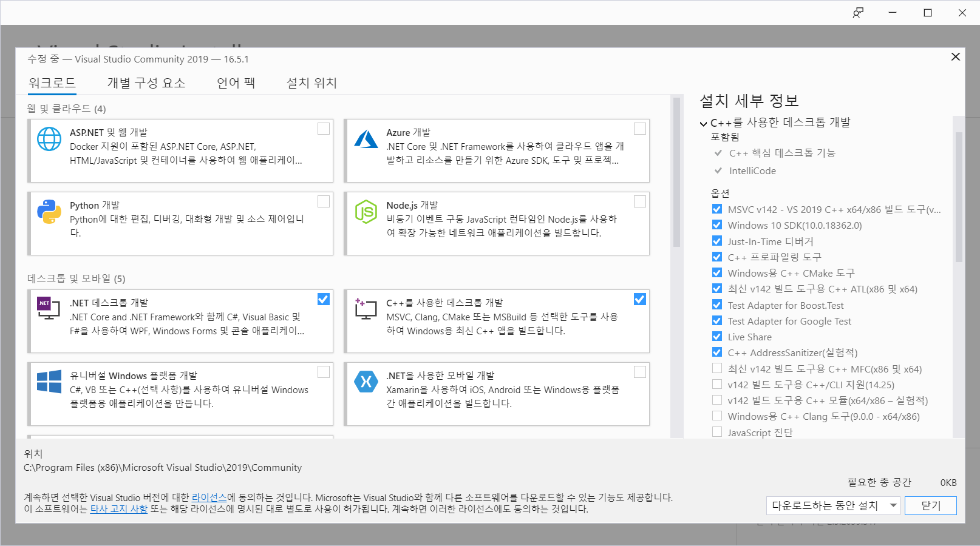Click the Universal Windows platform logo icon
This screenshot has height=546, width=980.
49,382
